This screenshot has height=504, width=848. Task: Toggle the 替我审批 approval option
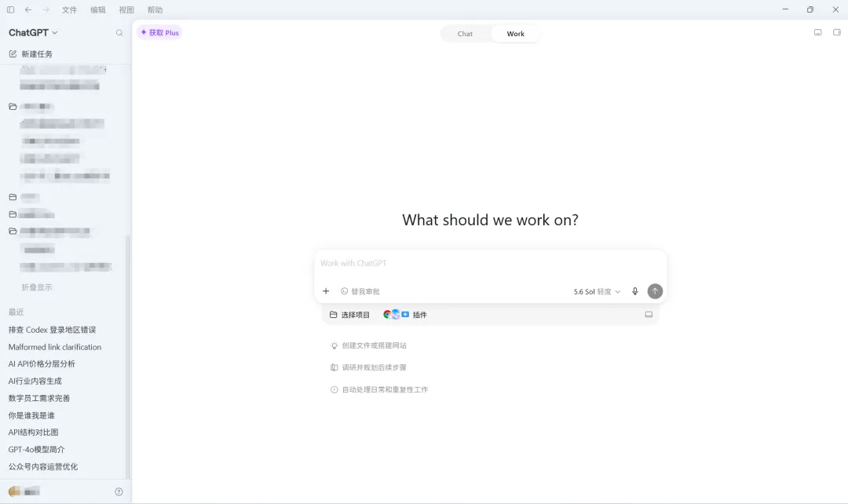point(360,291)
